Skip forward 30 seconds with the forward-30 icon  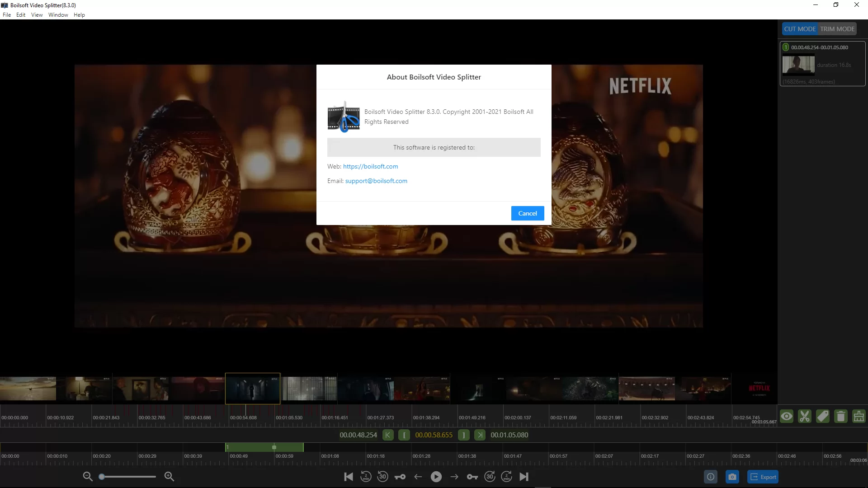pos(490,477)
